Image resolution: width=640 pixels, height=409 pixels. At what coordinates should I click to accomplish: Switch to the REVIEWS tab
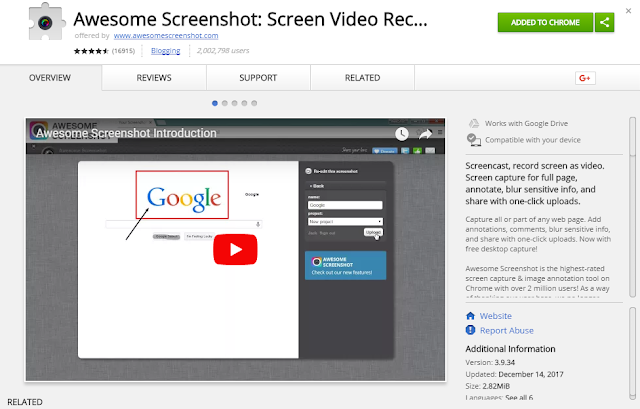(x=154, y=78)
